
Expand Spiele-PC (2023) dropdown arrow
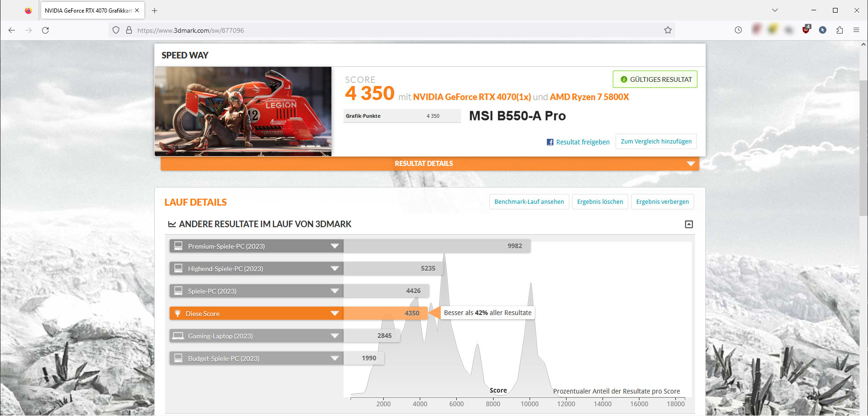[335, 291]
